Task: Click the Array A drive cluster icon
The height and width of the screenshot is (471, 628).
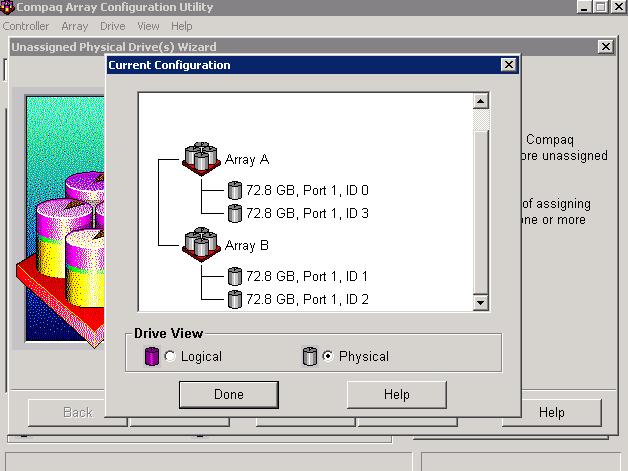Action: coord(201,159)
